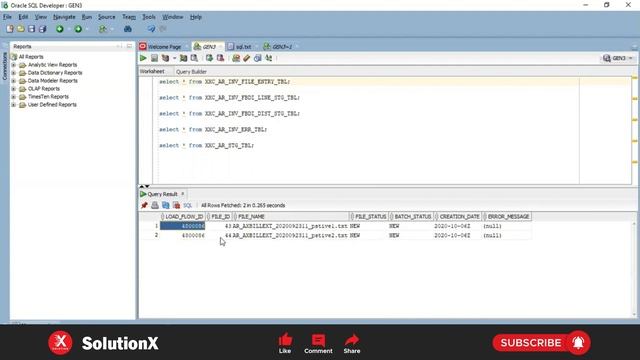The width and height of the screenshot is (640, 360).
Task: Click the BATCH_STATUS column header
Action: pyautogui.click(x=412, y=217)
